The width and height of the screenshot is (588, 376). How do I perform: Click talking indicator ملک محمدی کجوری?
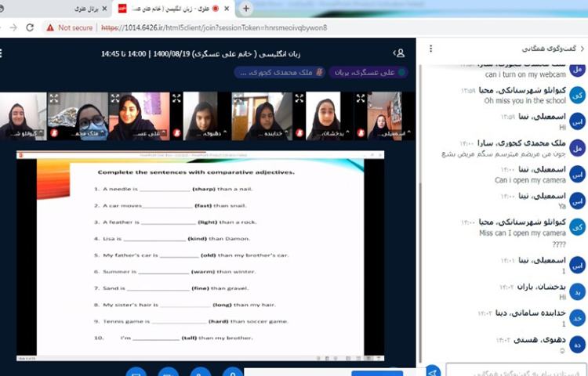pos(279,72)
